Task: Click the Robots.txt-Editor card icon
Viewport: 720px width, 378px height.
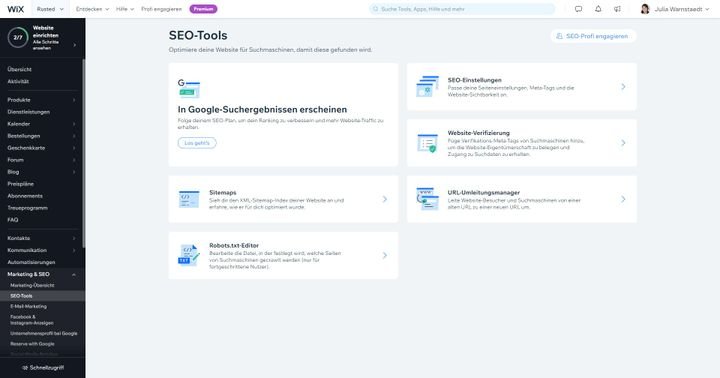Action: [x=189, y=255]
